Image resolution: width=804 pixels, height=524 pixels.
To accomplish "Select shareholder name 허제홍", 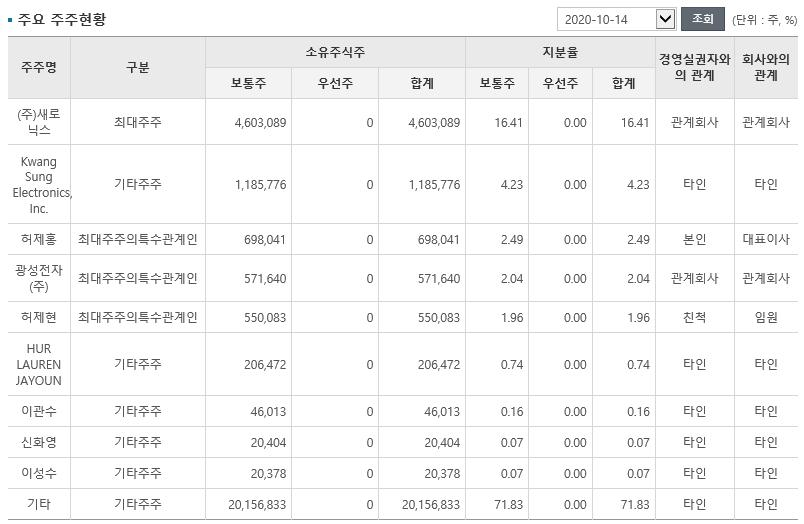I will [39, 239].
